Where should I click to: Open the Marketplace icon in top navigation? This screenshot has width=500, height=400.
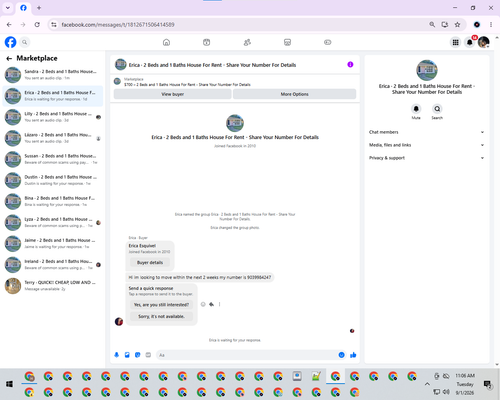pyautogui.click(x=287, y=42)
